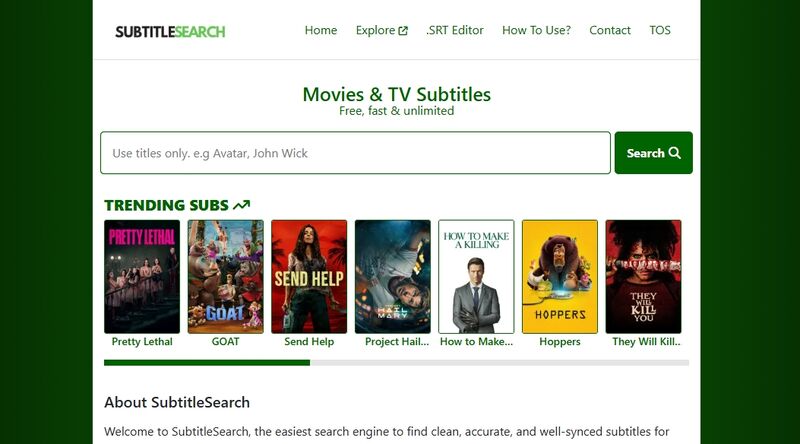The height and width of the screenshot is (444, 800).
Task: Go to the Contact page
Action: pyautogui.click(x=610, y=30)
